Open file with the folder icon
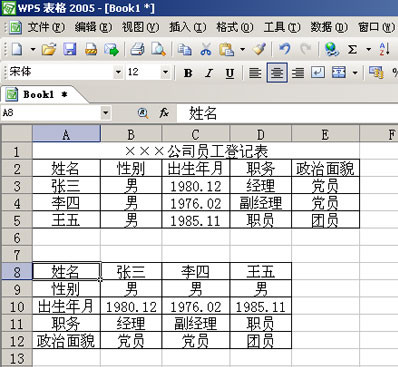This screenshot has width=398, height=367. (49, 49)
